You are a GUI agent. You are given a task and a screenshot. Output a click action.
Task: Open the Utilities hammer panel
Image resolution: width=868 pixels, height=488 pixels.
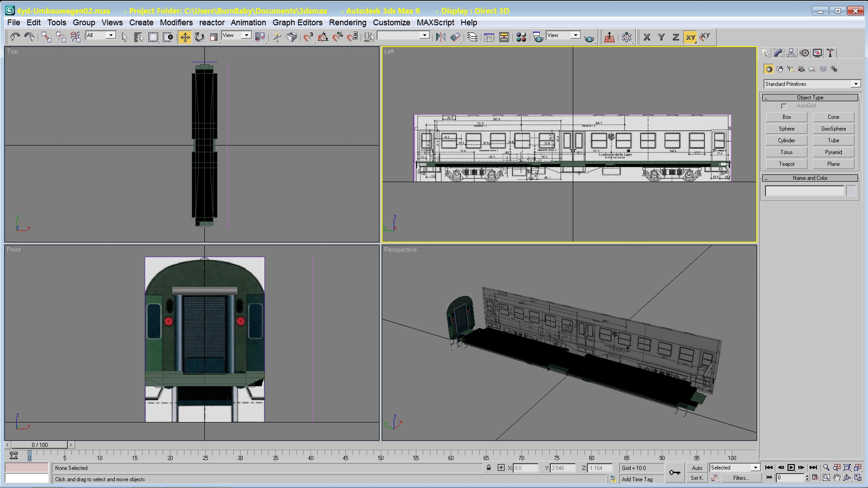[x=830, y=53]
